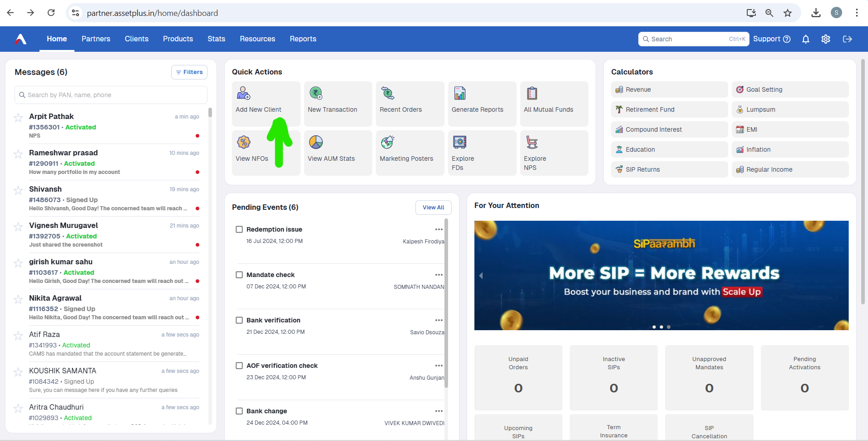Click the Pending Events scrollbar

click(446, 303)
